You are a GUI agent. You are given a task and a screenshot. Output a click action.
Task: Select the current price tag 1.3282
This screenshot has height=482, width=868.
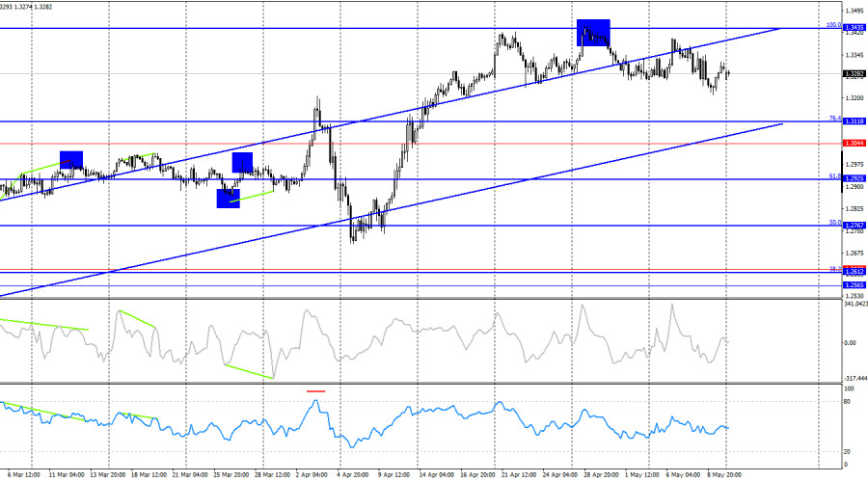(x=854, y=73)
